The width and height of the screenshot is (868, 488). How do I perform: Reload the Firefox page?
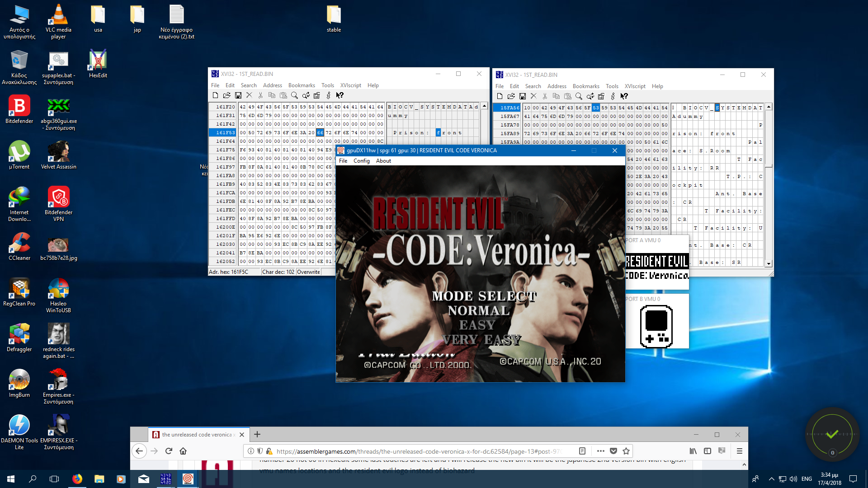169,451
